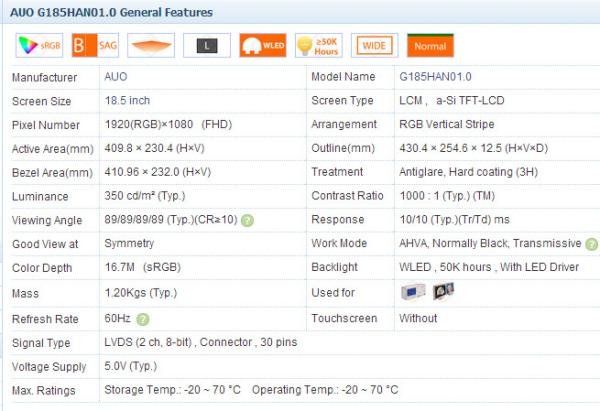
Task: Click the help icon beside 60Hz refresh rate
Action: pos(143,319)
